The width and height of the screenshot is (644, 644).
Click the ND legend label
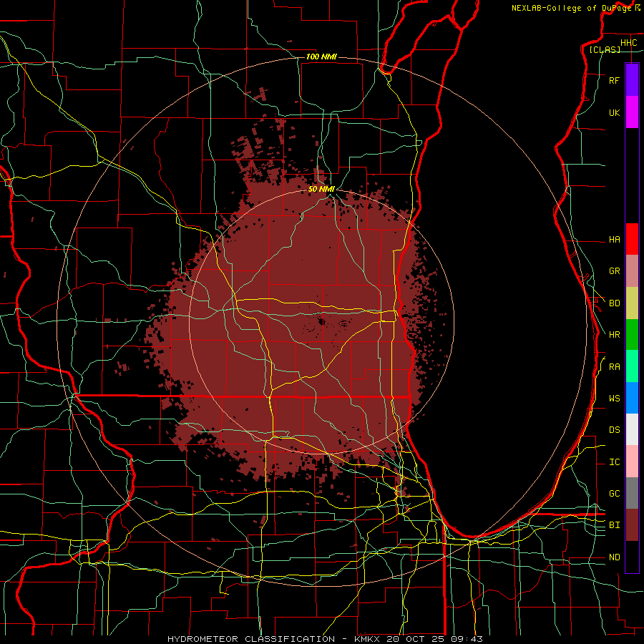614,557
